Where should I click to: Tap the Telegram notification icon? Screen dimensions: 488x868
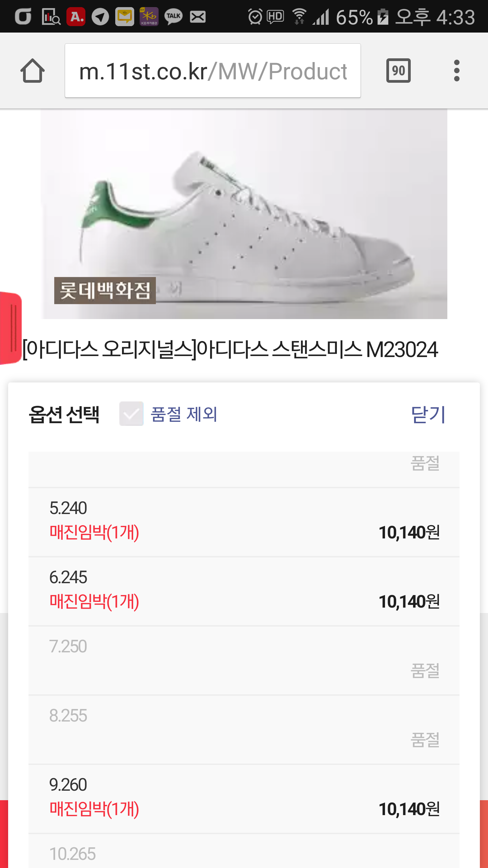(x=100, y=16)
